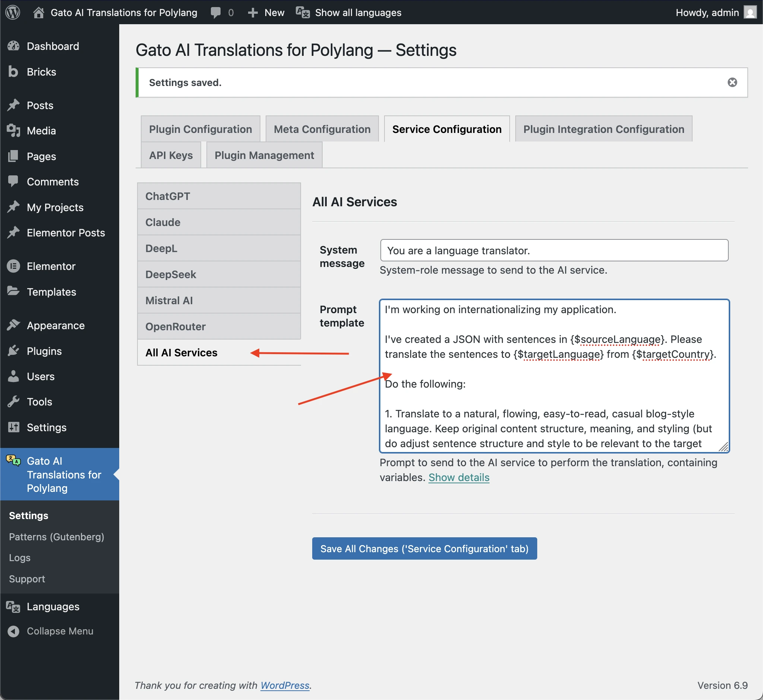Image resolution: width=763 pixels, height=700 pixels.
Task: Dismiss the Settings saved notice
Action: (732, 82)
